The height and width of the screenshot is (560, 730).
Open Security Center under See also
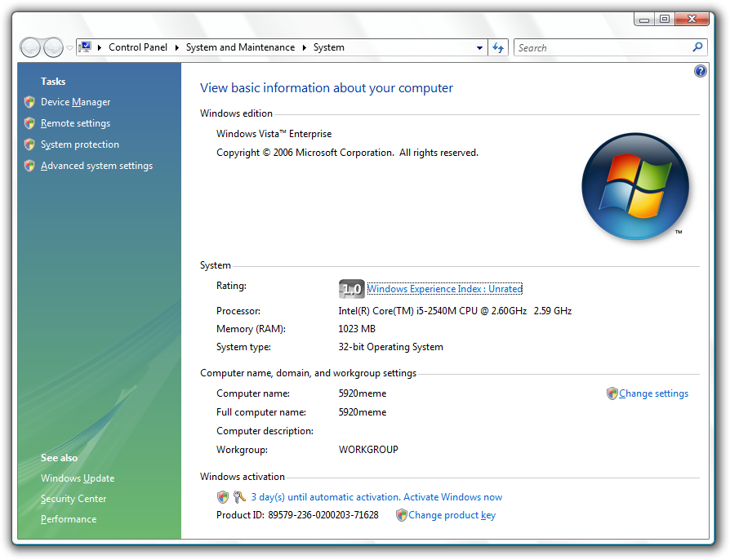[73, 499]
